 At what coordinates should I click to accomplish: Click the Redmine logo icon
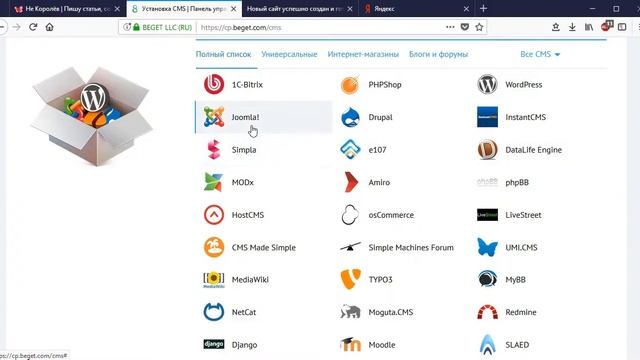(487, 312)
